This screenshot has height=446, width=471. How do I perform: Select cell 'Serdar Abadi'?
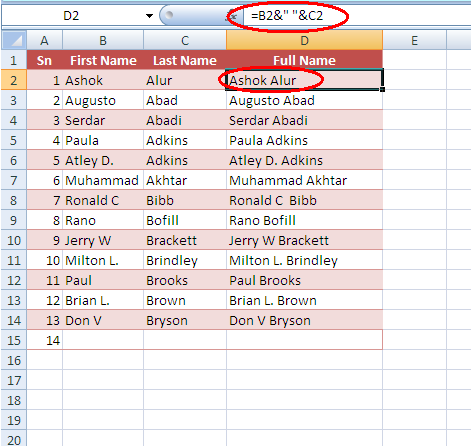click(304, 120)
